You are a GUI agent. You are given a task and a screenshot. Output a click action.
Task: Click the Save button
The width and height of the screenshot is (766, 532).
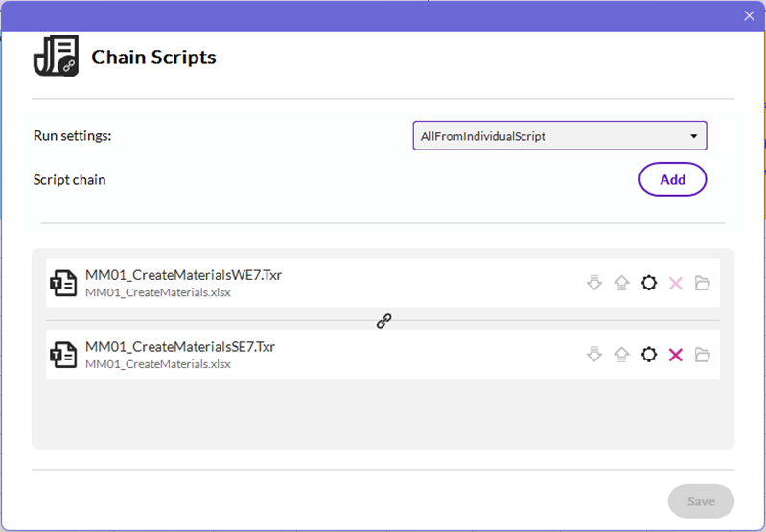coord(701,501)
